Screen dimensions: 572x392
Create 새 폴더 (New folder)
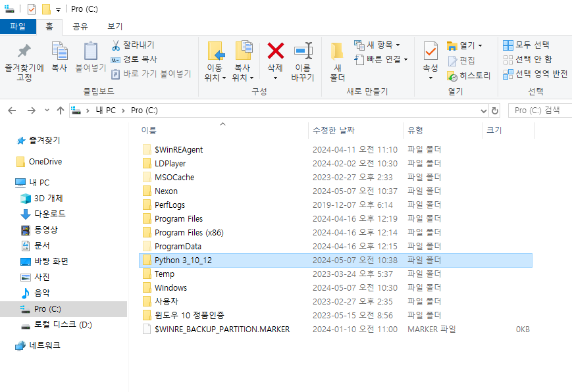[338, 62]
